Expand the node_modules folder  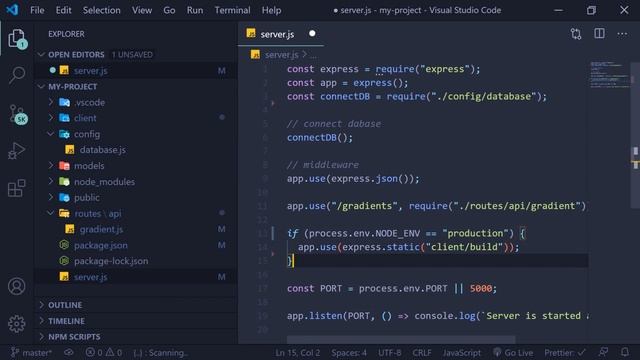click(x=51, y=182)
